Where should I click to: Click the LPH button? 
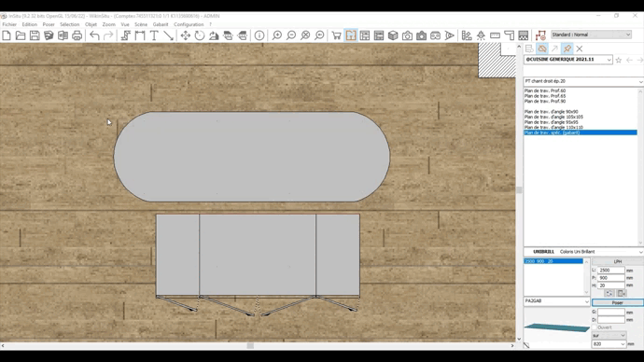[617, 261]
